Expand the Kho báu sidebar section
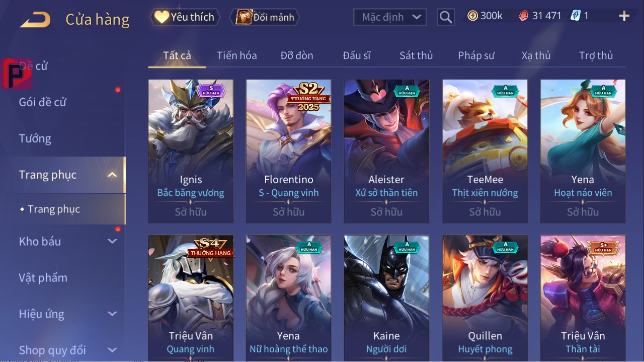Image resolution: width=644 pixels, height=362 pixels. [112, 241]
